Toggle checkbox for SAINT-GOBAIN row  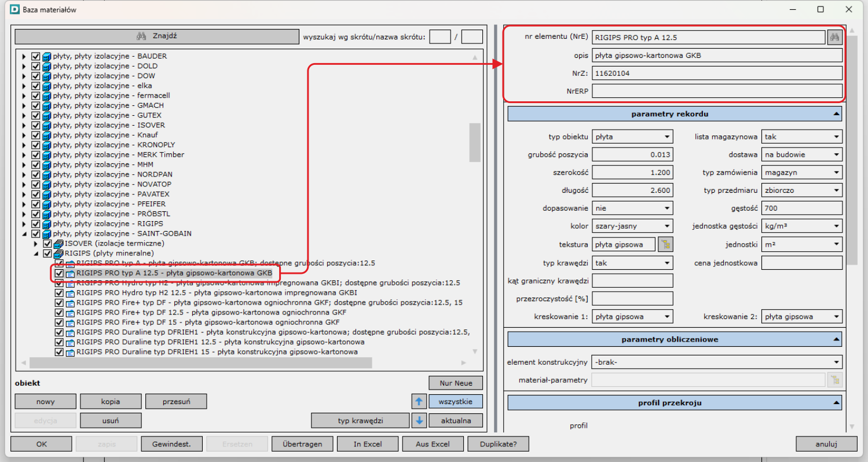pos(36,234)
